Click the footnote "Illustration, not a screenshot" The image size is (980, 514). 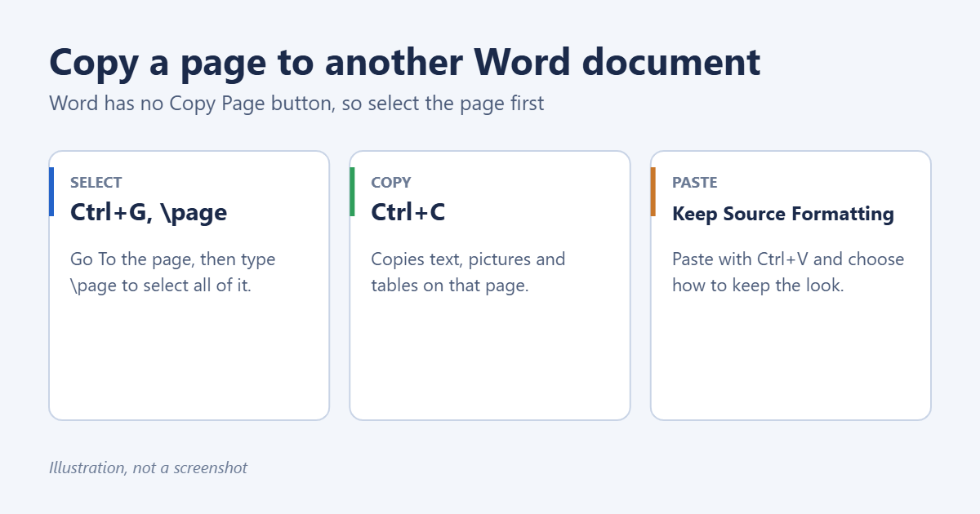click(x=148, y=468)
